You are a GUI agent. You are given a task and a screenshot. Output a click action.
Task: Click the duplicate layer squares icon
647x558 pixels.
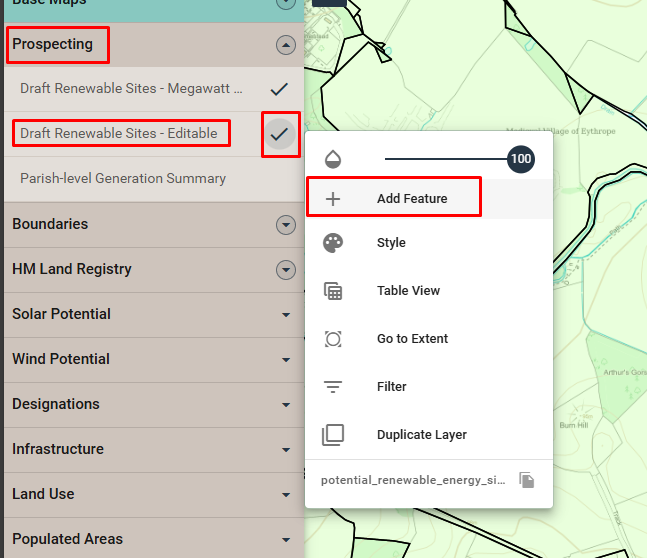[333, 435]
